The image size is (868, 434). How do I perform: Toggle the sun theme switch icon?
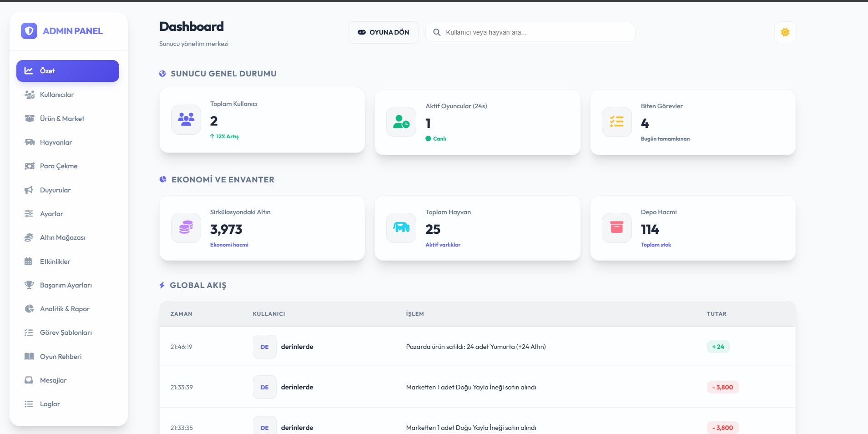[785, 32]
